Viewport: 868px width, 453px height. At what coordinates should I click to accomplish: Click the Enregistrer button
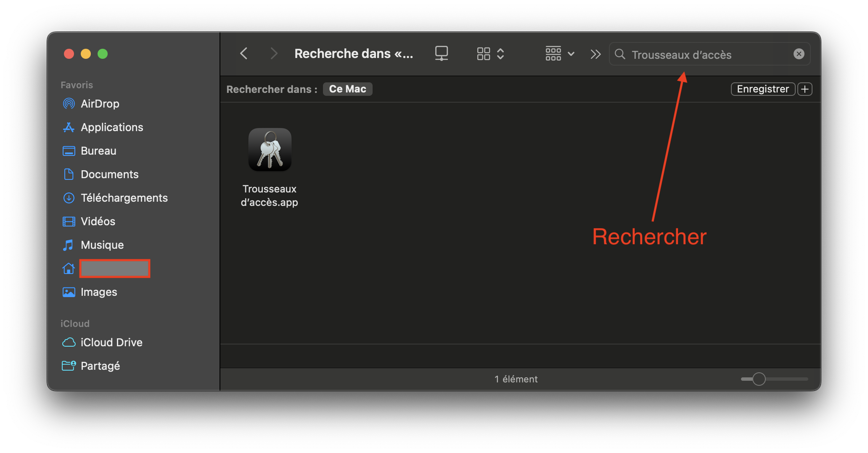click(x=763, y=89)
